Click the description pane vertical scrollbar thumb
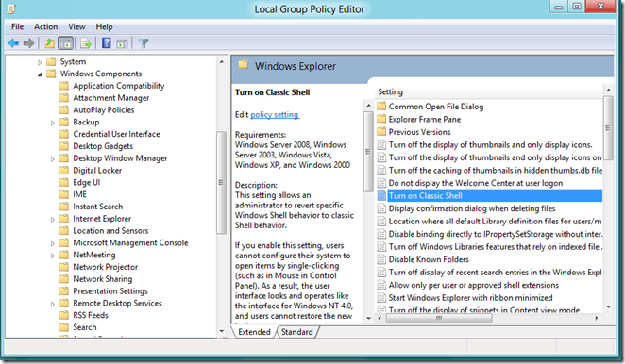Image resolution: width=625 pixels, height=364 pixels. (x=368, y=151)
